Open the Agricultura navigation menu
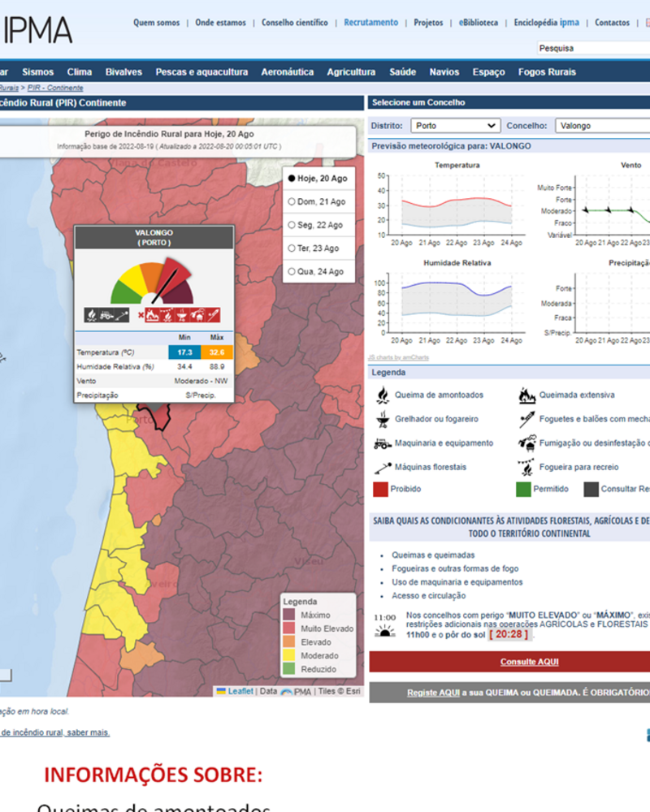650x812 pixels. pyautogui.click(x=351, y=72)
